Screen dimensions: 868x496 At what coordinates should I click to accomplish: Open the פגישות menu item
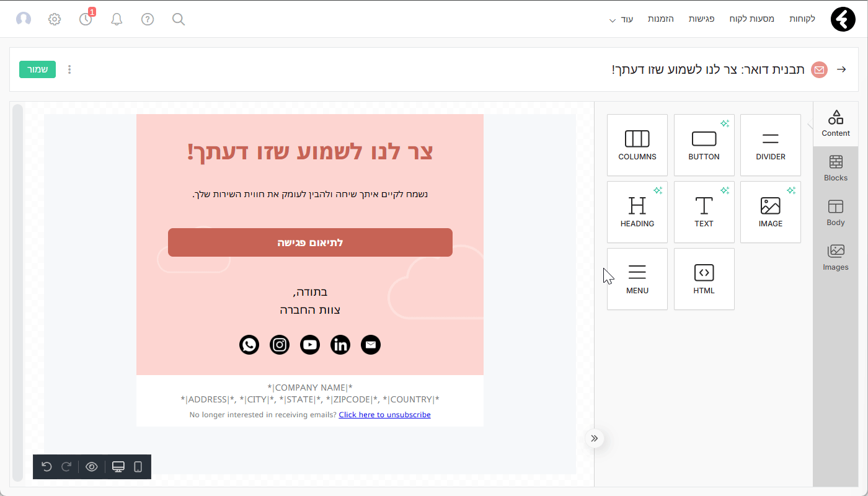pos(701,19)
